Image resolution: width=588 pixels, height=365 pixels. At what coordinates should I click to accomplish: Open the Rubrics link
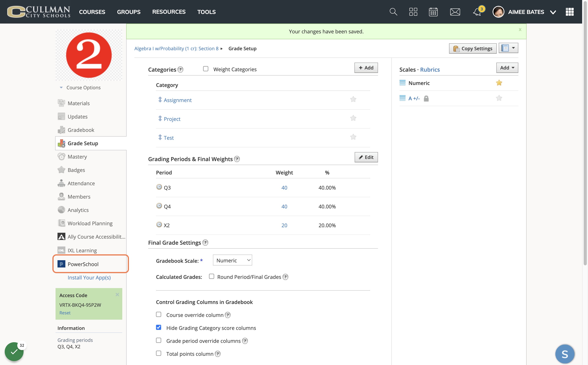[430, 69]
